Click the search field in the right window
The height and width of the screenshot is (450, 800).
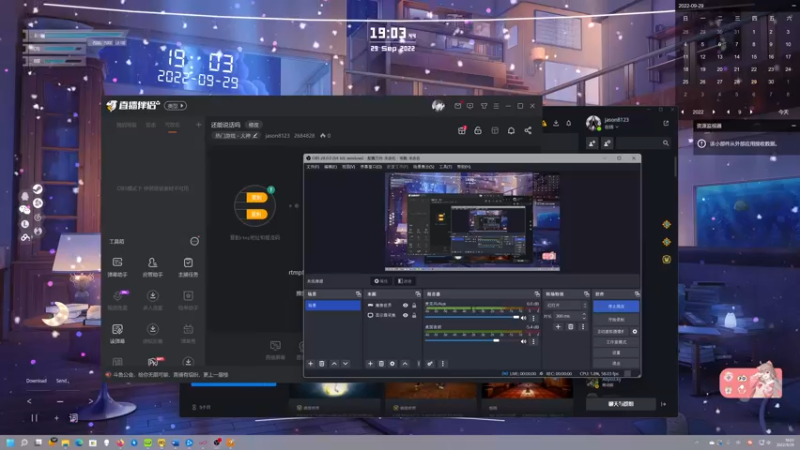pos(643,143)
